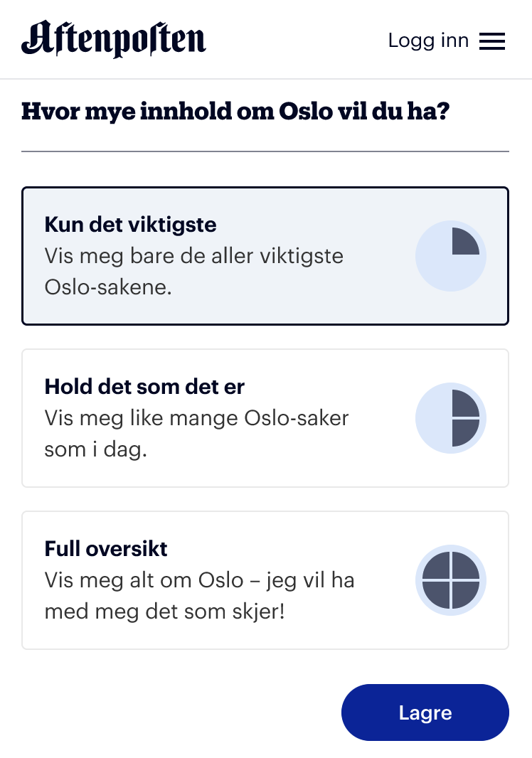This screenshot has width=532, height=758.
Task: Choose the 'Hold det som det er' option
Action: click(265, 418)
